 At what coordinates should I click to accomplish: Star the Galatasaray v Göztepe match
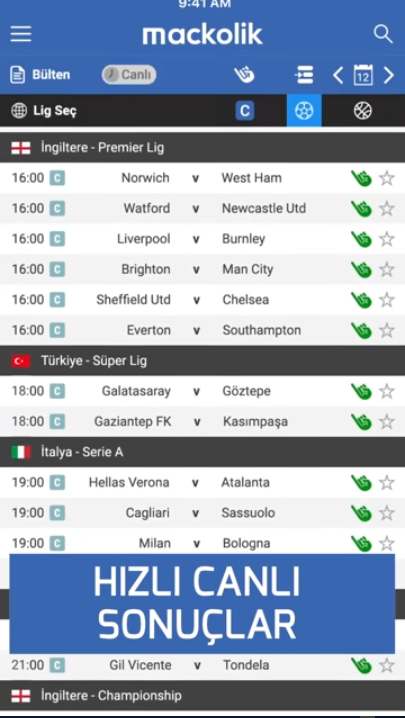387,392
